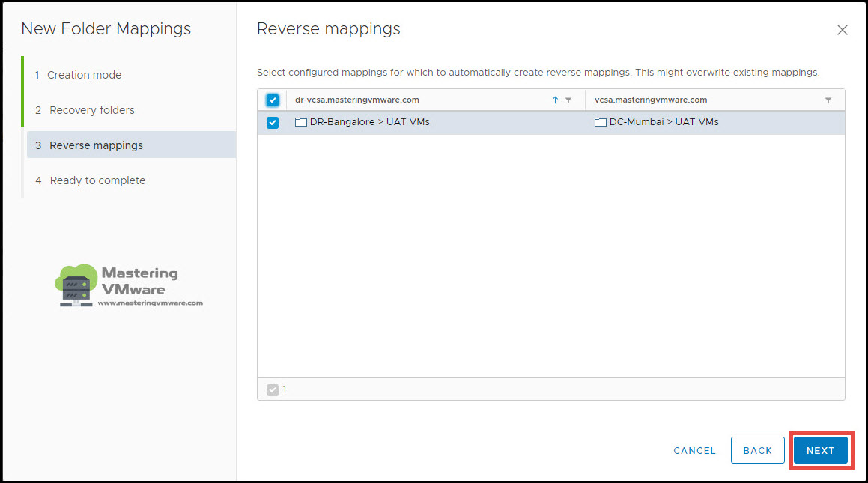This screenshot has height=483, width=868.
Task: Select step 3 Reverse mappings
Action: click(131, 145)
